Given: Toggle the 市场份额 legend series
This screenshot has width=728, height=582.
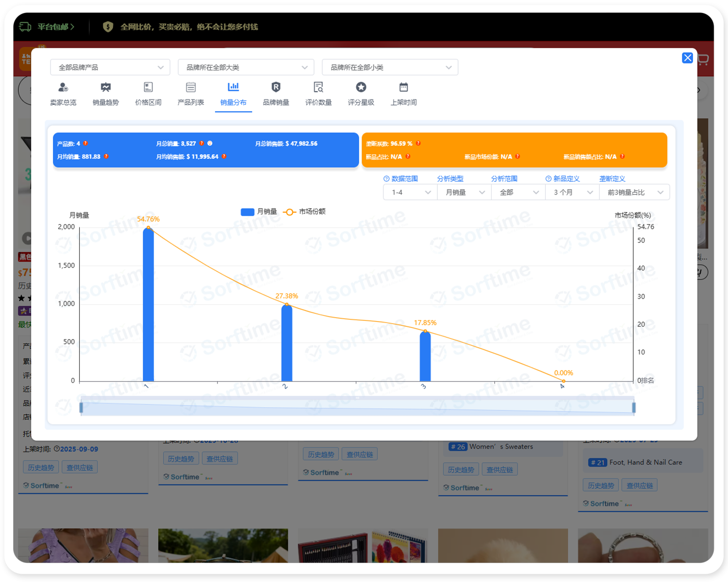Looking at the screenshot, I should click(305, 212).
